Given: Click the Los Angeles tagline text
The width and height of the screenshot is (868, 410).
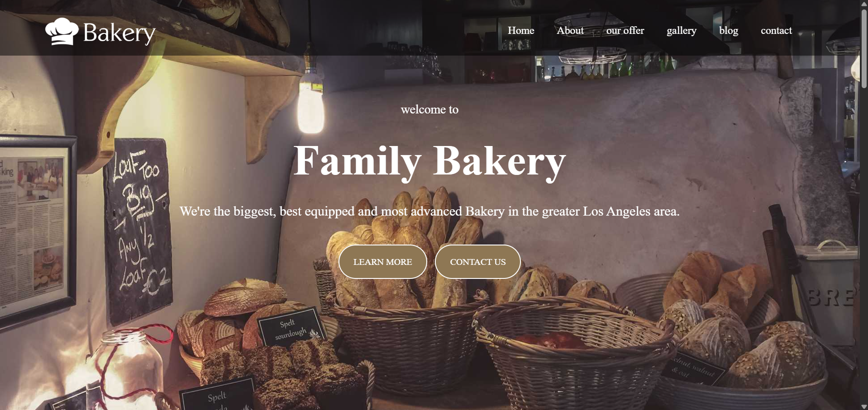Looking at the screenshot, I should [x=429, y=211].
